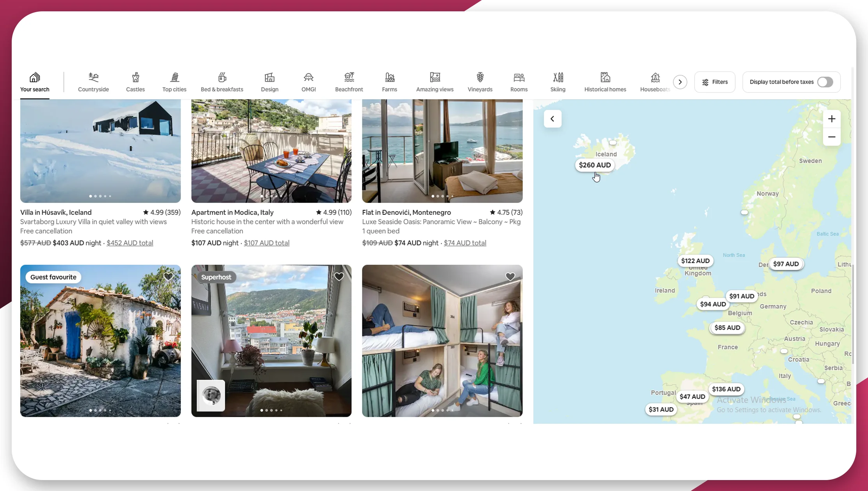Click the Your search tab
The image size is (868, 491).
tap(35, 82)
